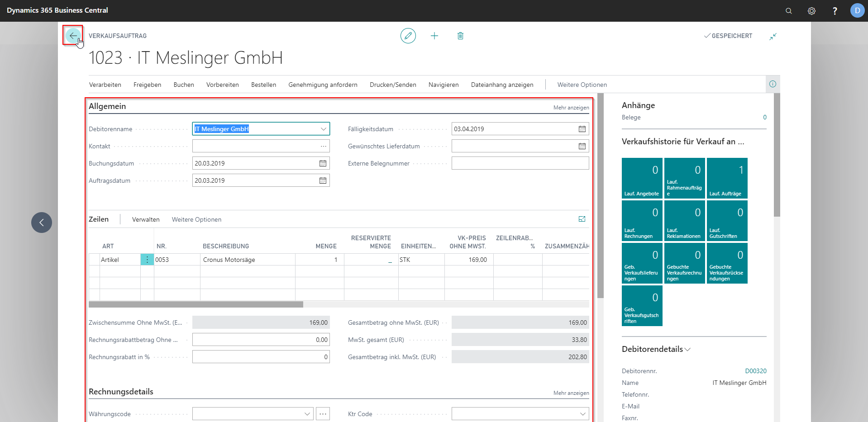Toggle FactBox info pane icon
This screenshot has height=422, width=868.
click(773, 84)
